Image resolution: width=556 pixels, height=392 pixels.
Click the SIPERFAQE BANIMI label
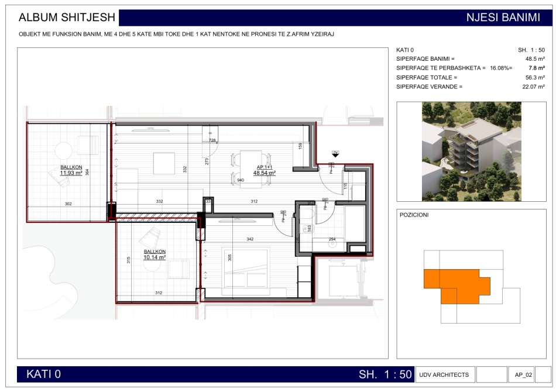click(425, 59)
